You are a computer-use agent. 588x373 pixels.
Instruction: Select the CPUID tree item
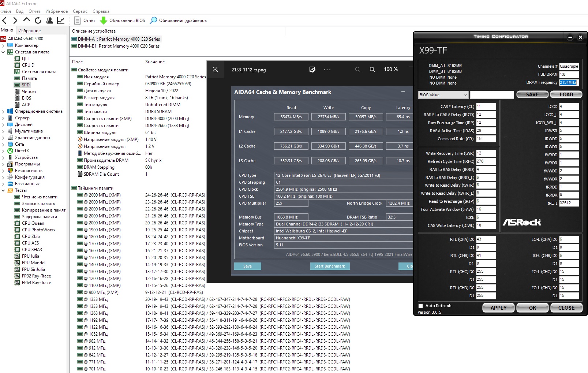28,65
